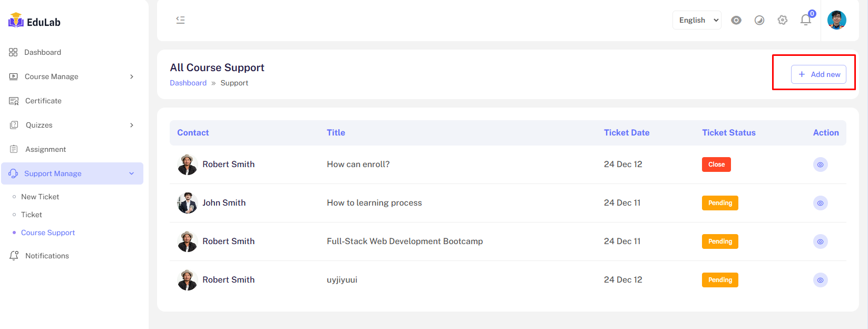Collapse the sidebar using the menu toggle icon
The image size is (868, 329).
[180, 20]
